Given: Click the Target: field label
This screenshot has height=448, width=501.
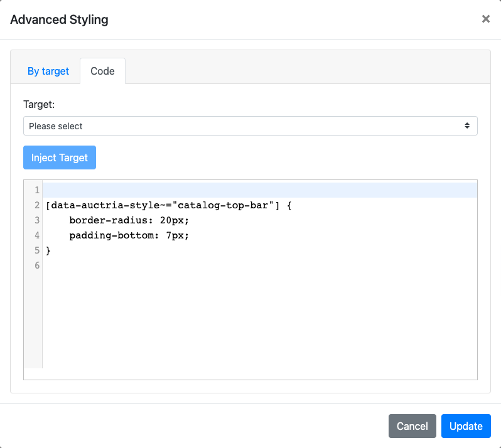Looking at the screenshot, I should pos(39,104).
